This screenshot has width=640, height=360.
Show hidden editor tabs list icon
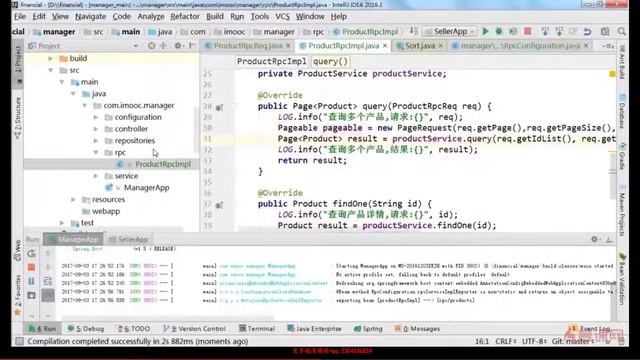[608, 46]
